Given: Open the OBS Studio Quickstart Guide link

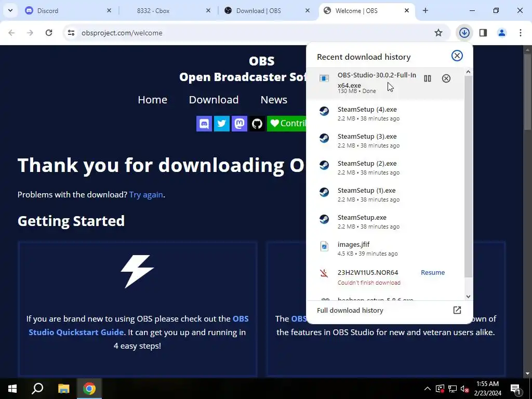Looking at the screenshot, I should (x=138, y=325).
